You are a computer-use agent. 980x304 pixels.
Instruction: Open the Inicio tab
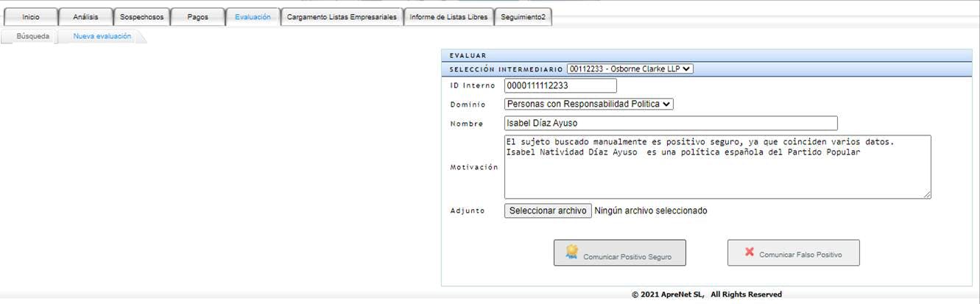coord(30,17)
